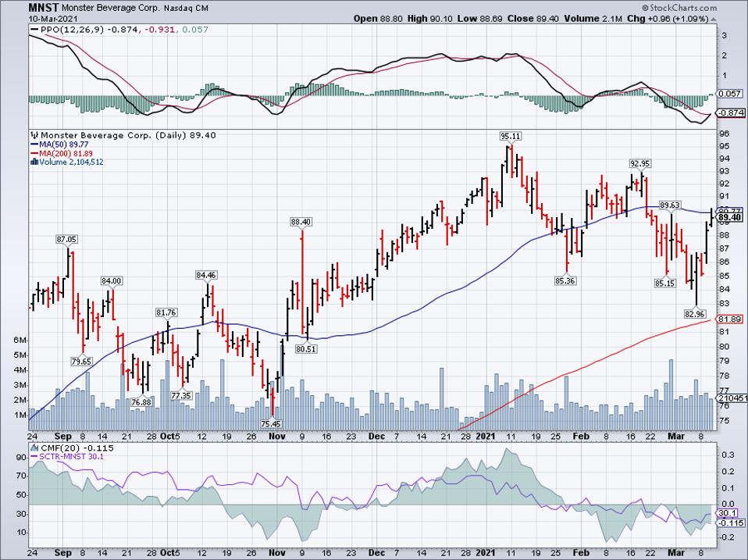Viewport: 748px width, 560px height.
Task: Click the volume flag on the price panel's right axis
Action: point(730,398)
